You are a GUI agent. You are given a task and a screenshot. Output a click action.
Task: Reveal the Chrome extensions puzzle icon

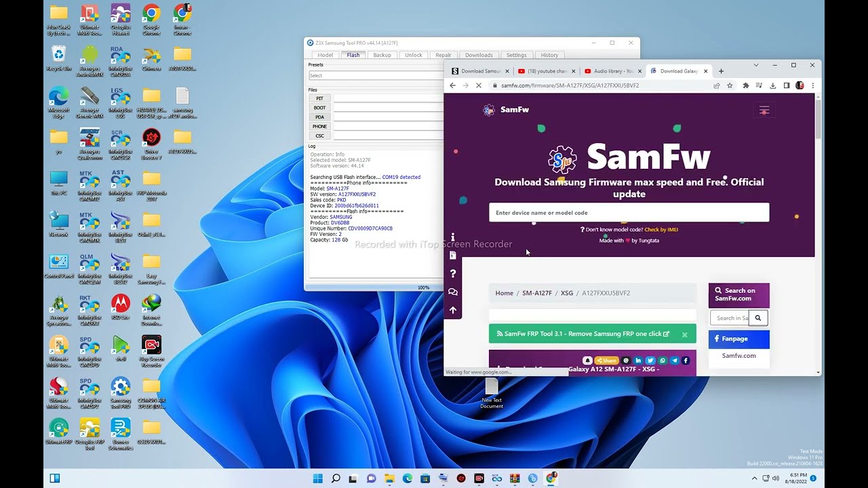(x=746, y=85)
